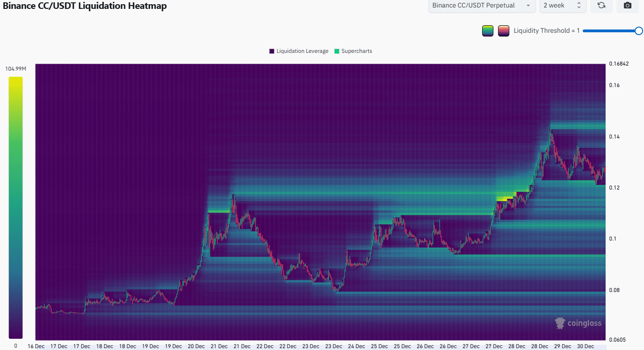Click the 0.16842 top price axis label

click(x=619, y=64)
